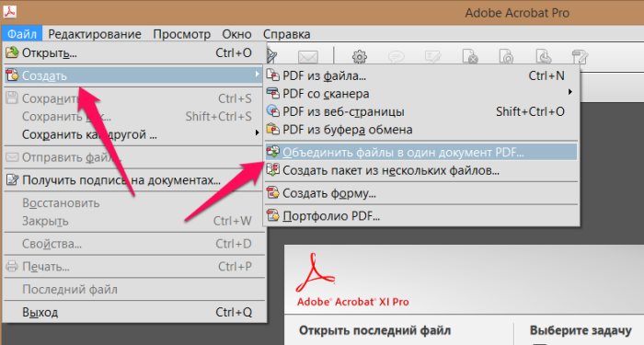Screen dimensions: 644x345
Task: Click the speech bubble comment toolbar icon
Action: click(396, 57)
